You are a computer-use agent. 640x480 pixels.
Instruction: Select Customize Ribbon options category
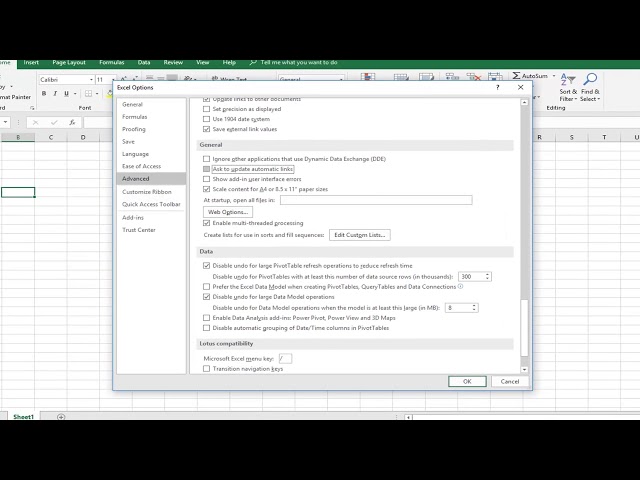click(151, 192)
